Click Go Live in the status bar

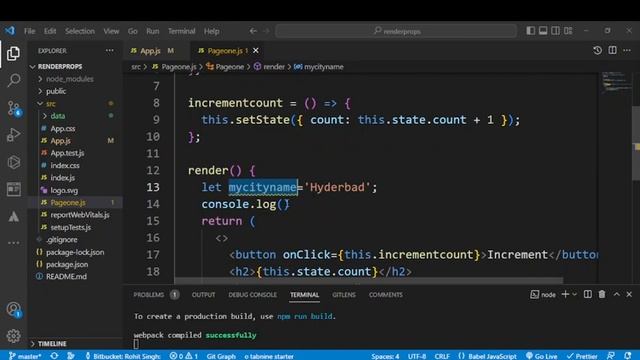click(x=542, y=356)
